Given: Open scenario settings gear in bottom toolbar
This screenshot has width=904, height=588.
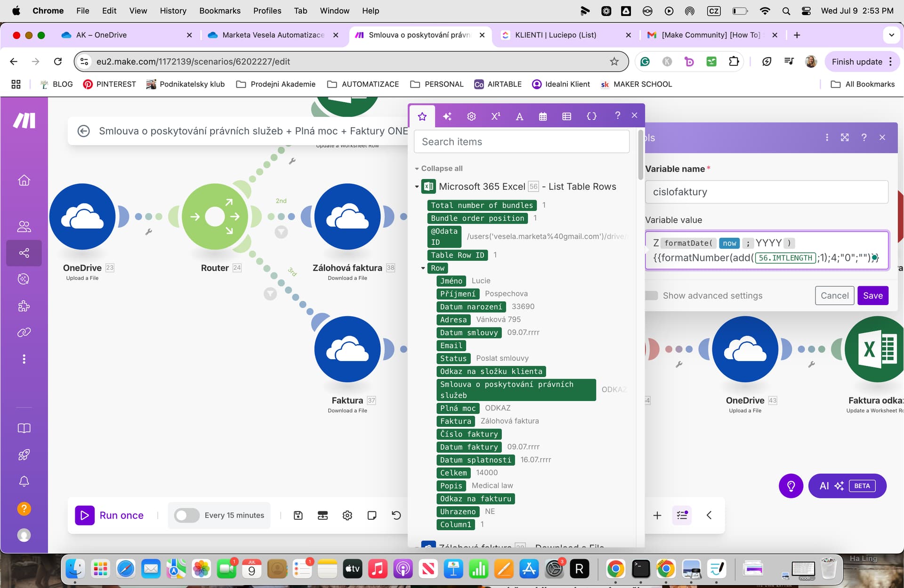Looking at the screenshot, I should coord(347,516).
